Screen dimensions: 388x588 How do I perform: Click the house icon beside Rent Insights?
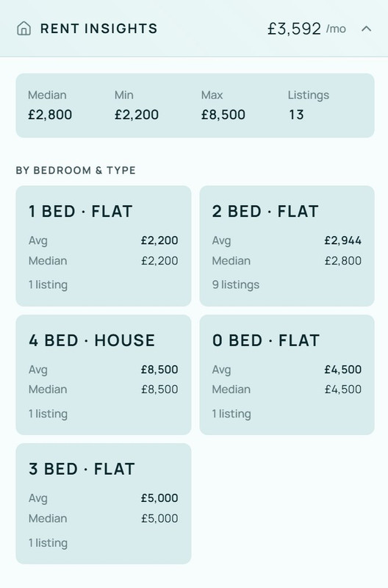[x=24, y=29]
